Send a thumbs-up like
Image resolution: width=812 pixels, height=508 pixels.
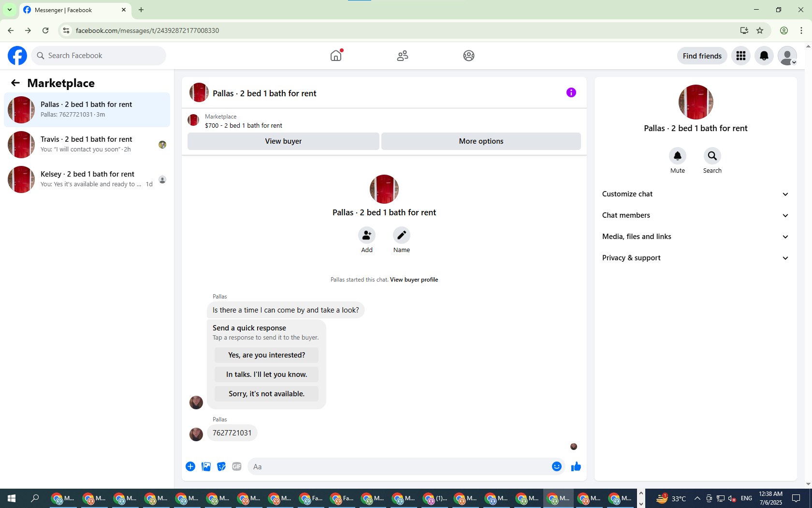point(576,466)
